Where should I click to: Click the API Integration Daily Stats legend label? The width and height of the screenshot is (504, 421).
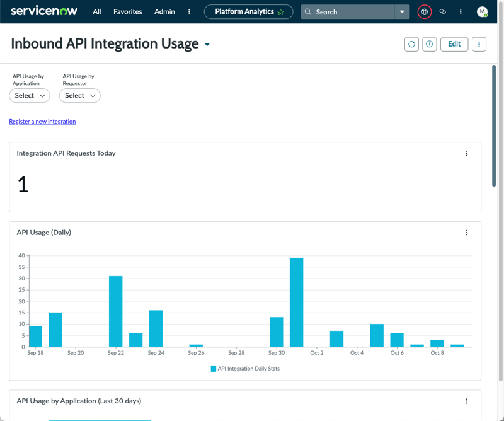pos(248,369)
